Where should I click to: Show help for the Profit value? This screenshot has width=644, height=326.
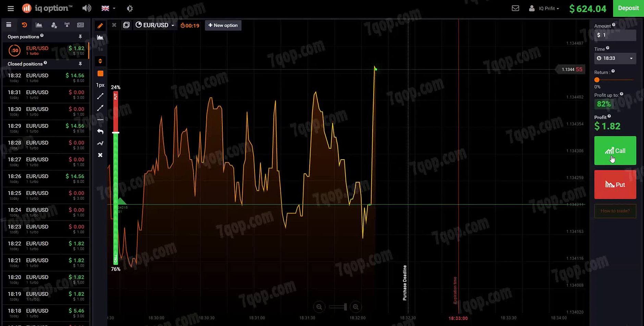coord(609,116)
